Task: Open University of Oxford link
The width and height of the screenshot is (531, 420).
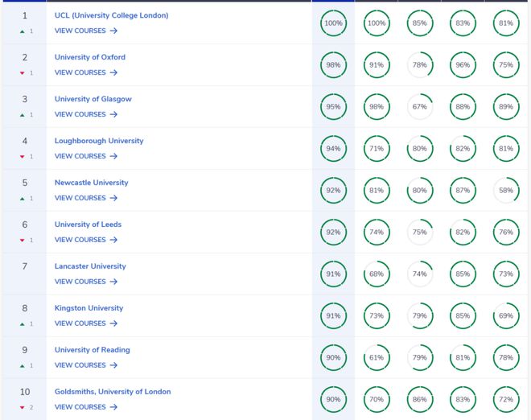Action: pos(90,57)
